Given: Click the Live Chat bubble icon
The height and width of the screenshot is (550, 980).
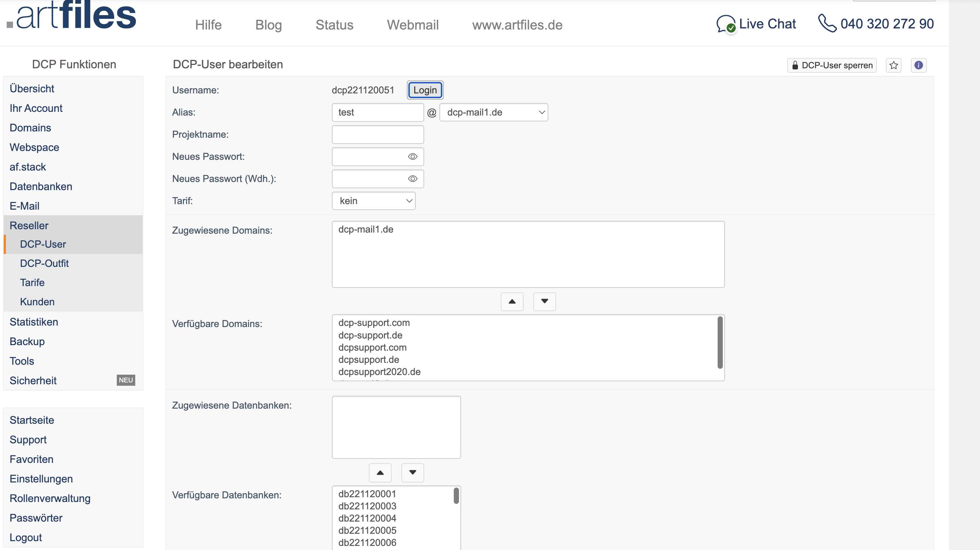Looking at the screenshot, I should [x=725, y=24].
